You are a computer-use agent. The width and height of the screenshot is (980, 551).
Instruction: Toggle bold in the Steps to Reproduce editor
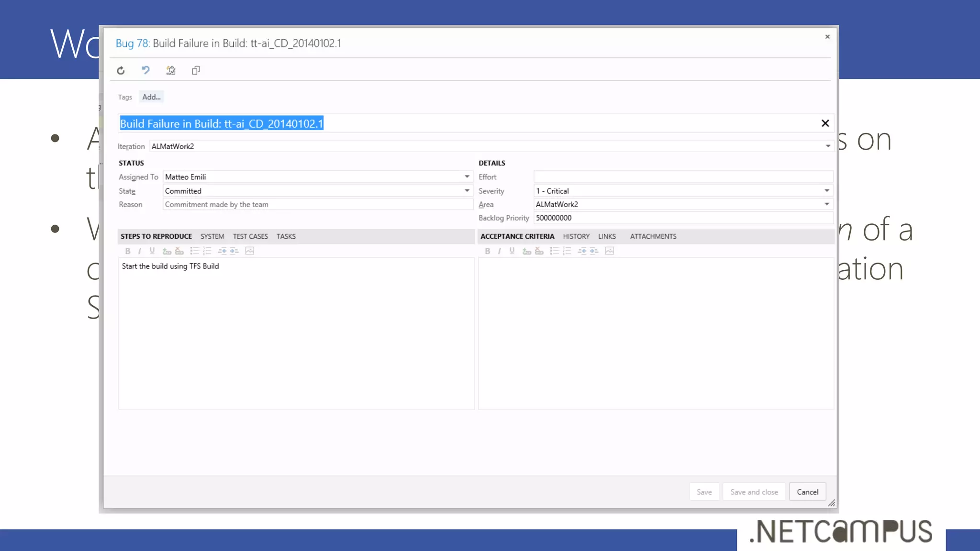[127, 251]
